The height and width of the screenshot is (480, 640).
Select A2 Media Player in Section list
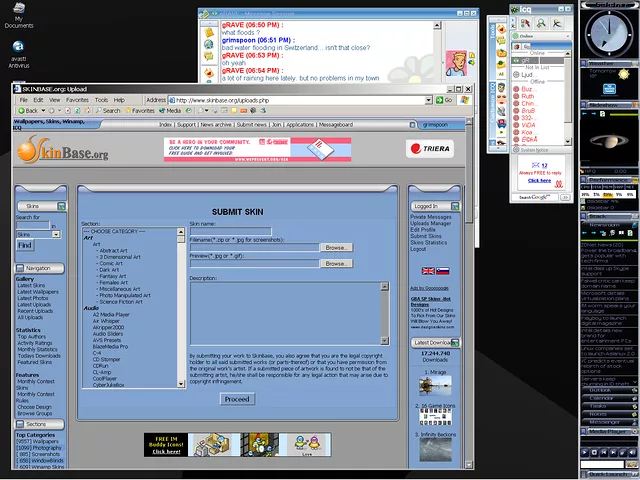tap(111, 314)
